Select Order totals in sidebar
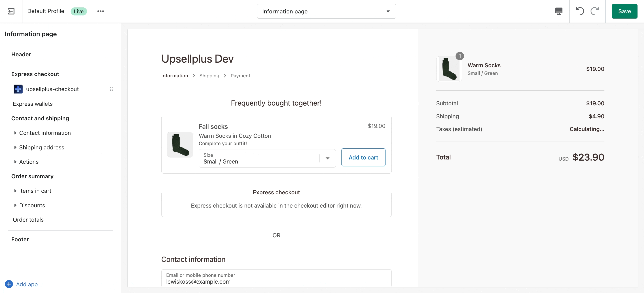The height and width of the screenshot is (293, 644). pos(28,219)
